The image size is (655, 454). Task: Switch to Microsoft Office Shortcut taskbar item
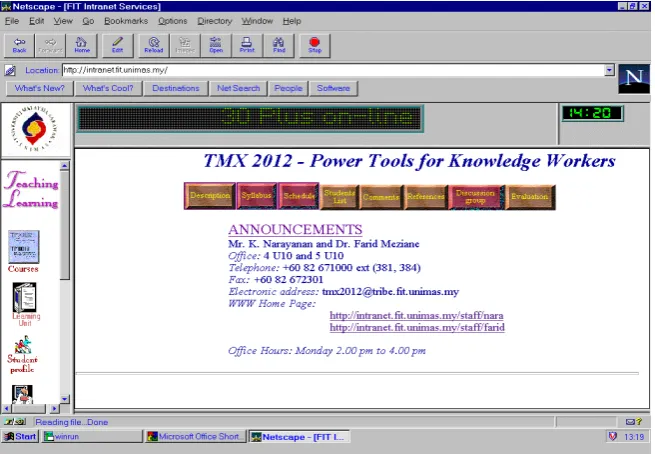tap(195, 436)
